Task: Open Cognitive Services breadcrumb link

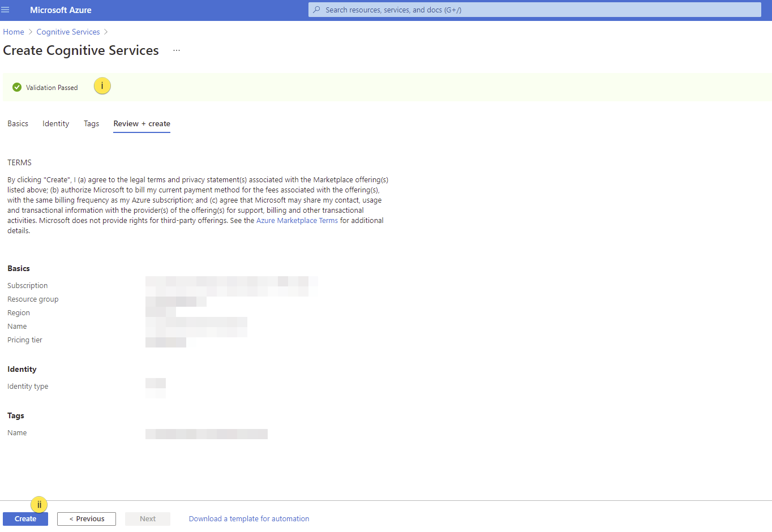Action: (68, 32)
